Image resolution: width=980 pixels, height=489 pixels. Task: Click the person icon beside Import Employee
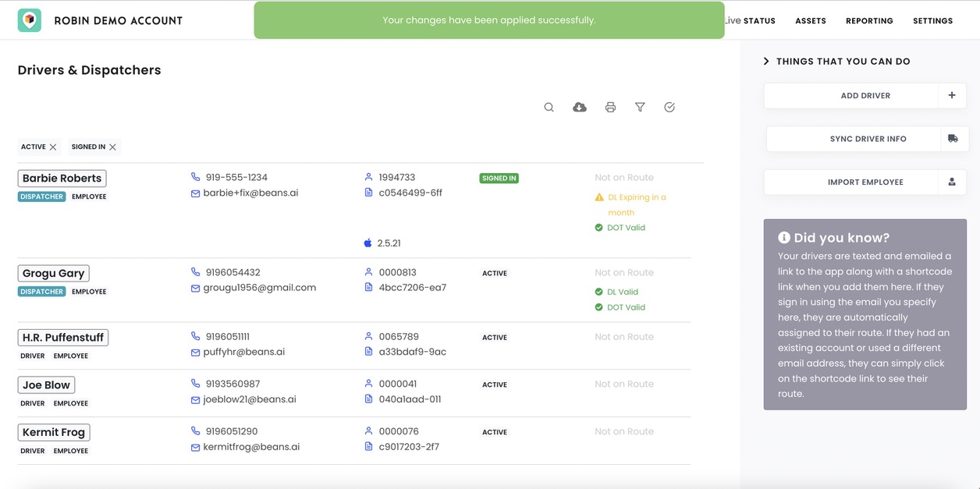click(x=952, y=182)
